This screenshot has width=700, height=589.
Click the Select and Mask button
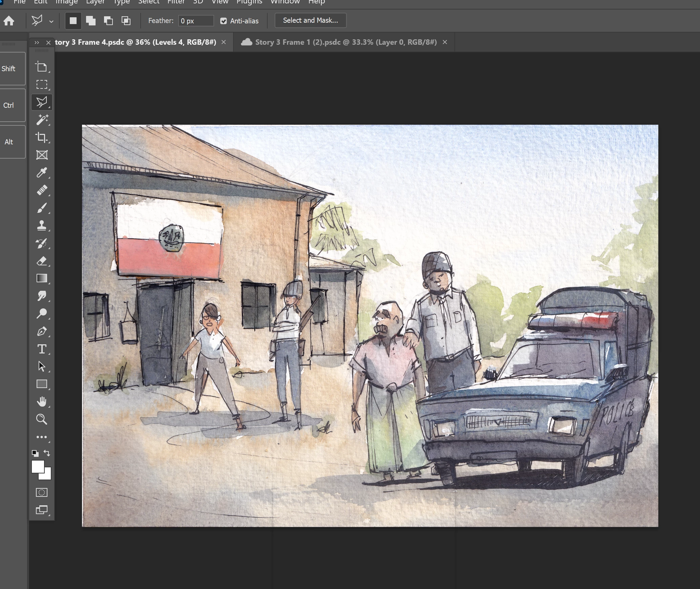[310, 20]
